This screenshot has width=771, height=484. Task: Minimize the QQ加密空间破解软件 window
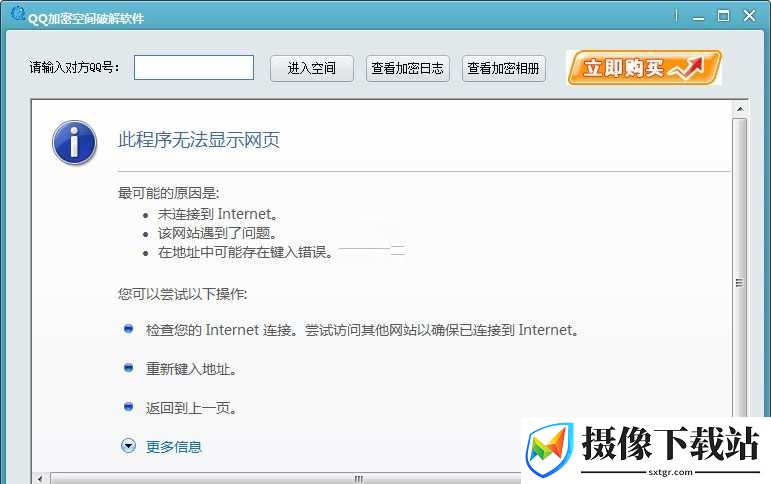coord(698,16)
